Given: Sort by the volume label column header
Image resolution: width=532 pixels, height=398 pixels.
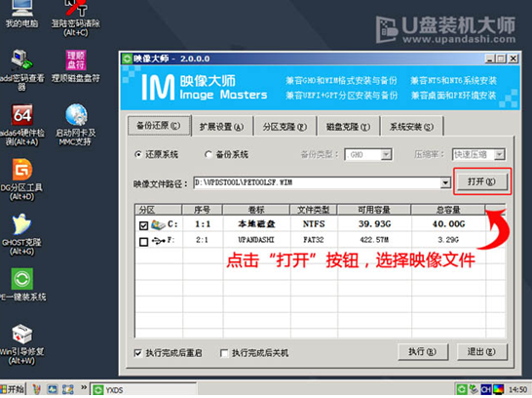Looking at the screenshot, I should 256,210.
